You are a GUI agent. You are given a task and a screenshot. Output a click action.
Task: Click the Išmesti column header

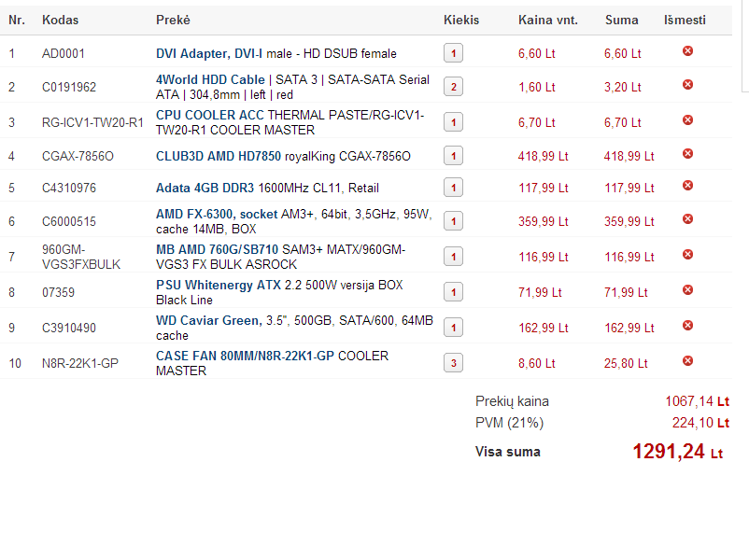coord(685,20)
